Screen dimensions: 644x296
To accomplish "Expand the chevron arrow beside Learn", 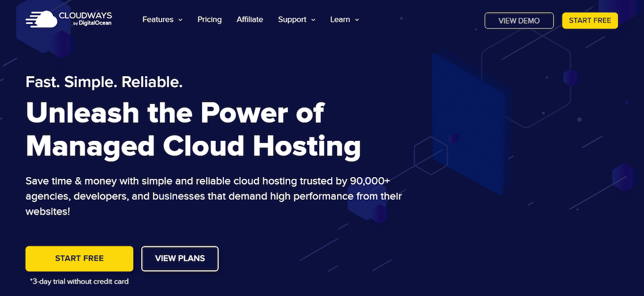I will (x=357, y=20).
